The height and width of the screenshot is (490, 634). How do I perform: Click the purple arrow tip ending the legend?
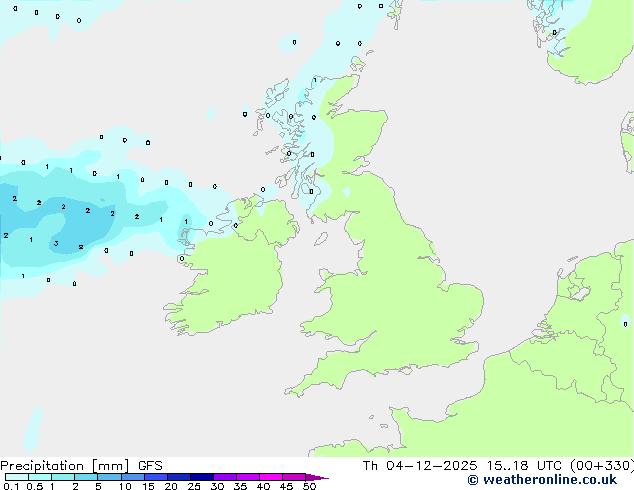(317, 477)
